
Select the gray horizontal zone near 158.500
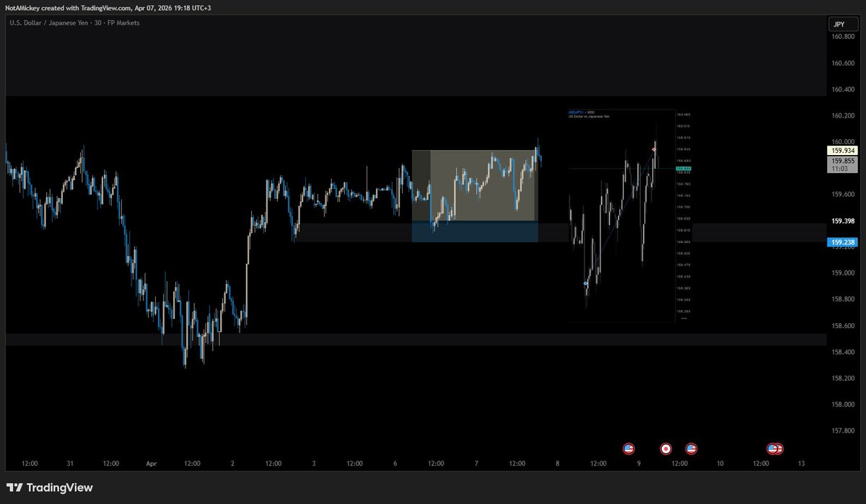coord(415,340)
